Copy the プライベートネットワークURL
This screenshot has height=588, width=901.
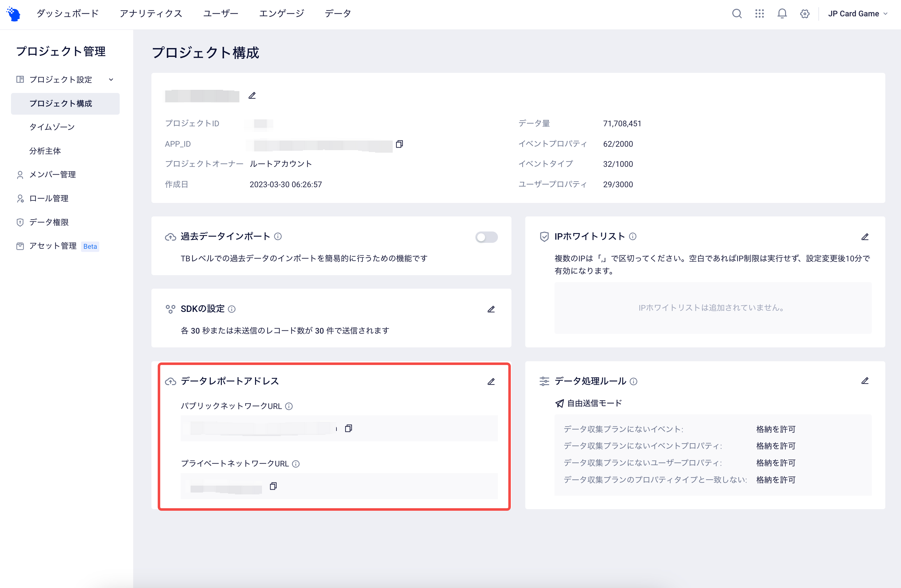[x=273, y=486]
